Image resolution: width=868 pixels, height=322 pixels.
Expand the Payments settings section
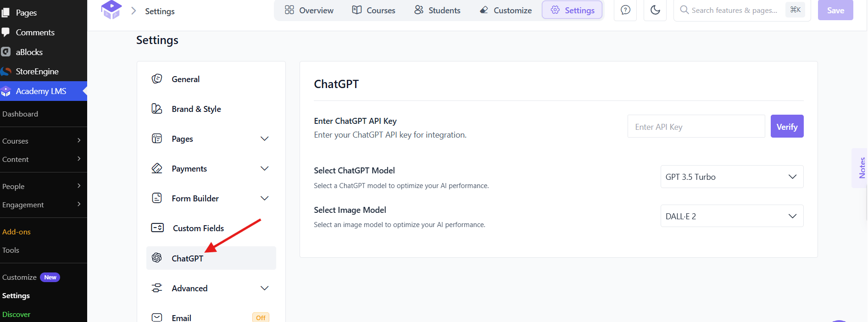[265, 168]
